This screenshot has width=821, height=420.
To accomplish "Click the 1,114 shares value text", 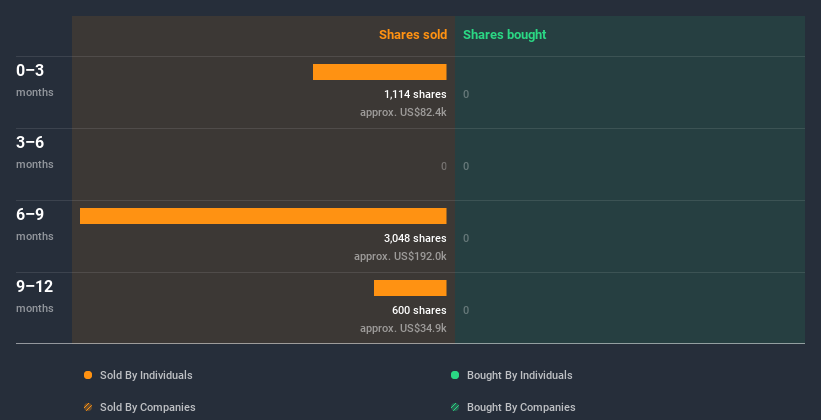I will pyautogui.click(x=415, y=94).
